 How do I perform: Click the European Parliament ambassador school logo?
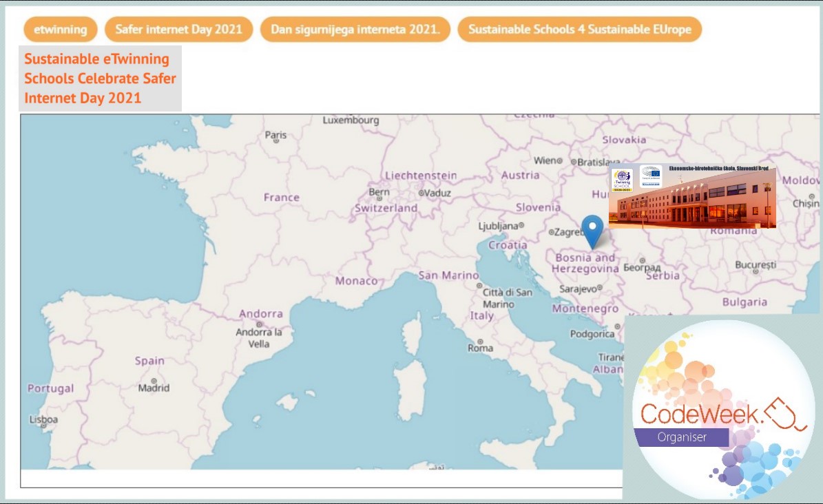pyautogui.click(x=651, y=176)
